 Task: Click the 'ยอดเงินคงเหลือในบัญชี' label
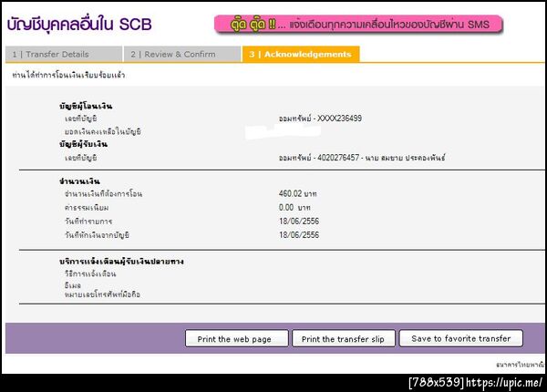coord(103,132)
